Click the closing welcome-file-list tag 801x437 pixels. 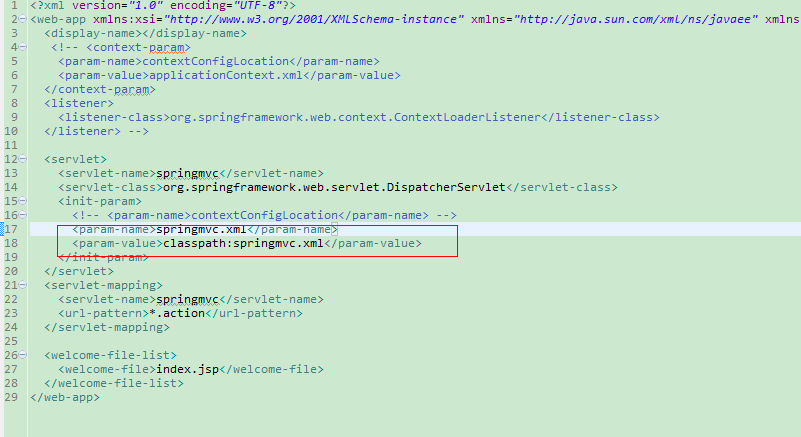[114, 383]
